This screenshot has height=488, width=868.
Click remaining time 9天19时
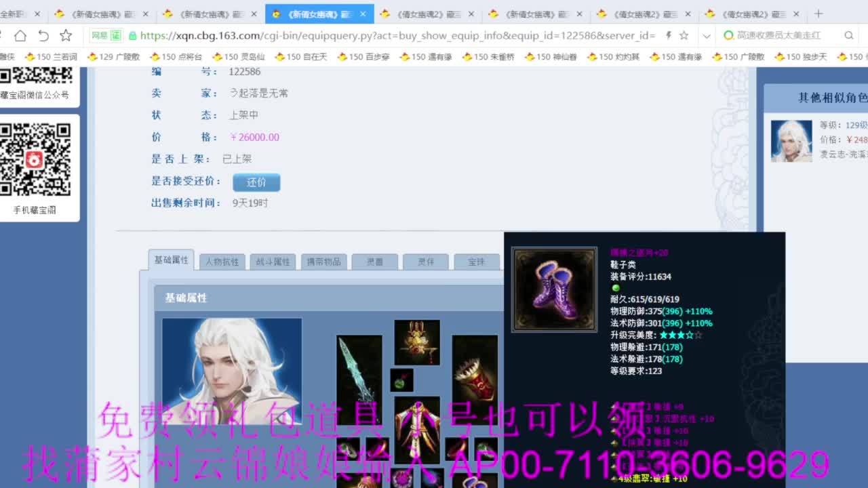(250, 203)
